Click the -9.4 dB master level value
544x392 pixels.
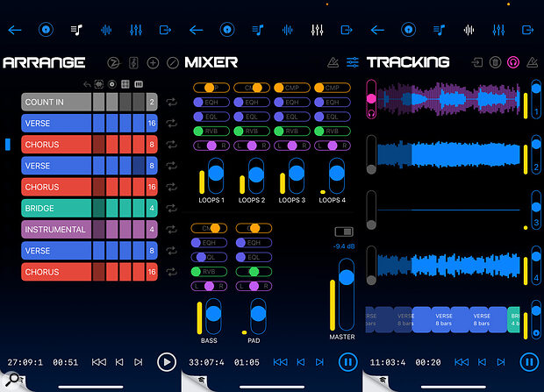click(x=344, y=246)
